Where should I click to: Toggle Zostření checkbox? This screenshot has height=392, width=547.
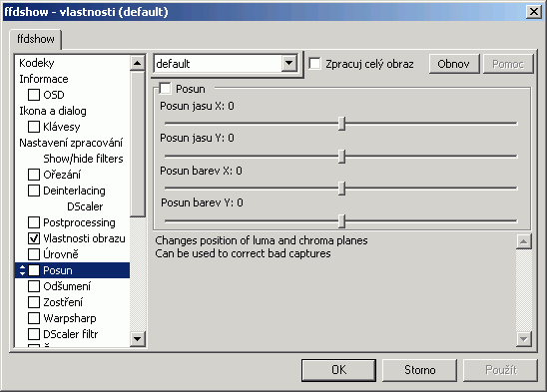[34, 302]
